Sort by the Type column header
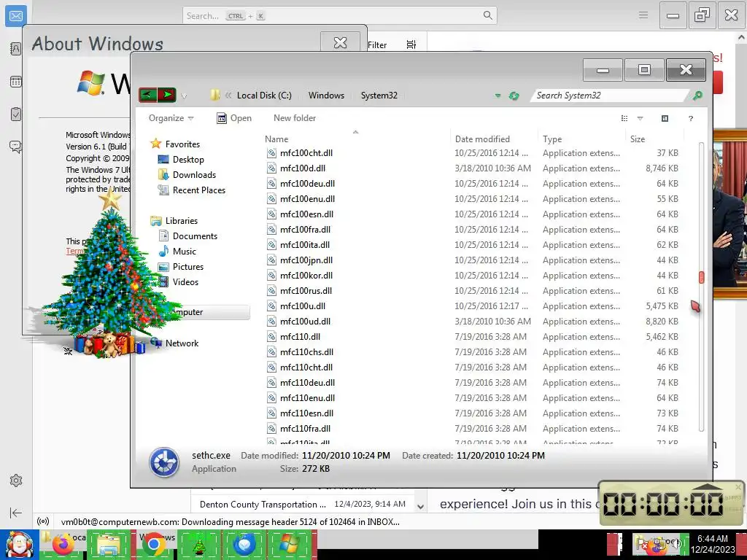 click(552, 139)
